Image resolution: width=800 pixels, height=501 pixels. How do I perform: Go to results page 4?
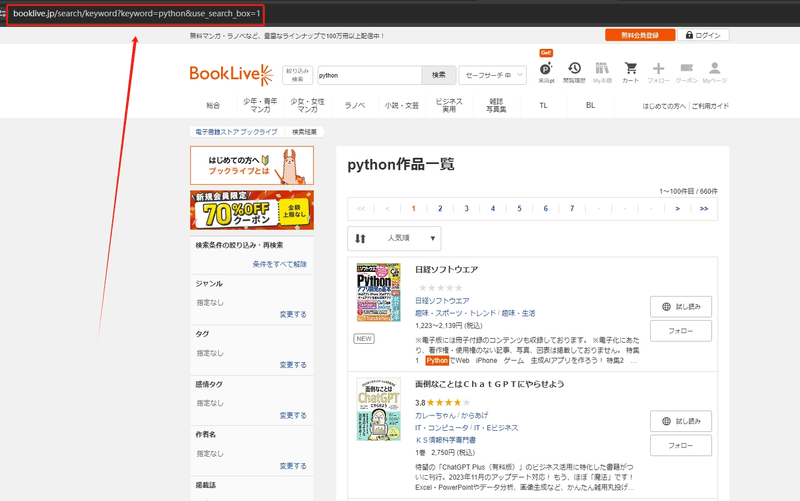pos(493,209)
